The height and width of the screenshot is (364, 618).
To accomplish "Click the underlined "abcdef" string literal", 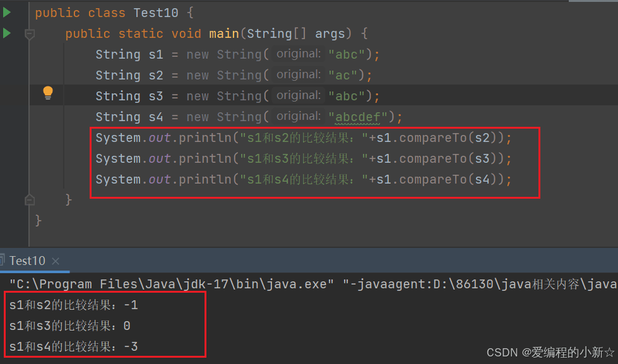I will 357,117.
